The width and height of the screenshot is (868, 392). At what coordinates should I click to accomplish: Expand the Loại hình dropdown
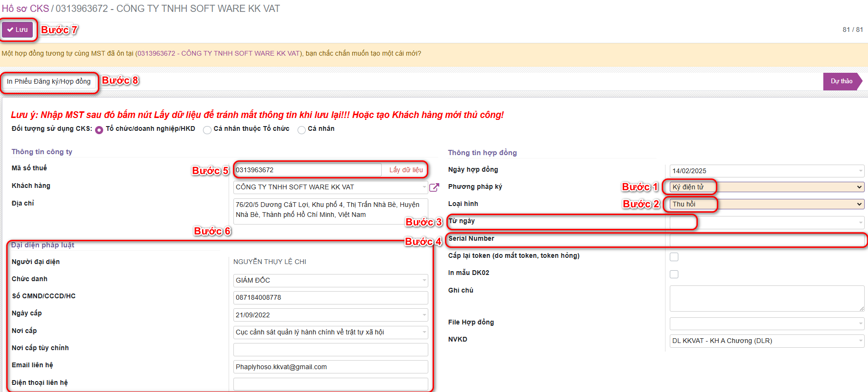click(x=766, y=204)
